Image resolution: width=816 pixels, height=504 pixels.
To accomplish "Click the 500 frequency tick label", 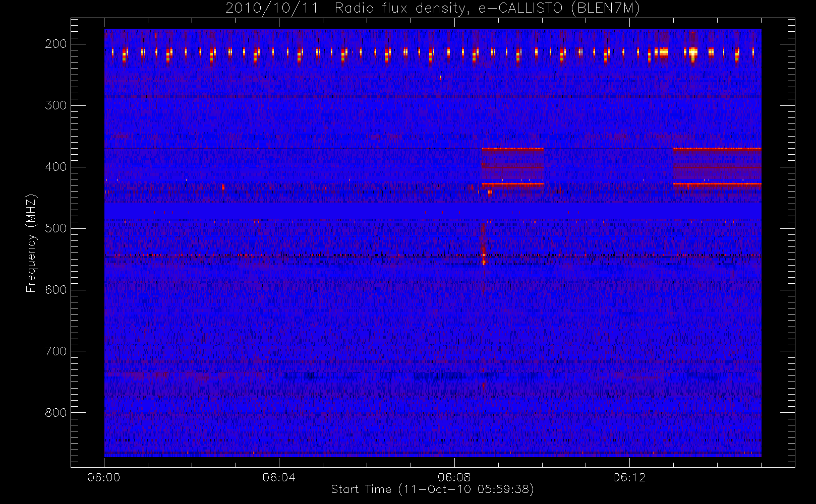I will [55, 228].
